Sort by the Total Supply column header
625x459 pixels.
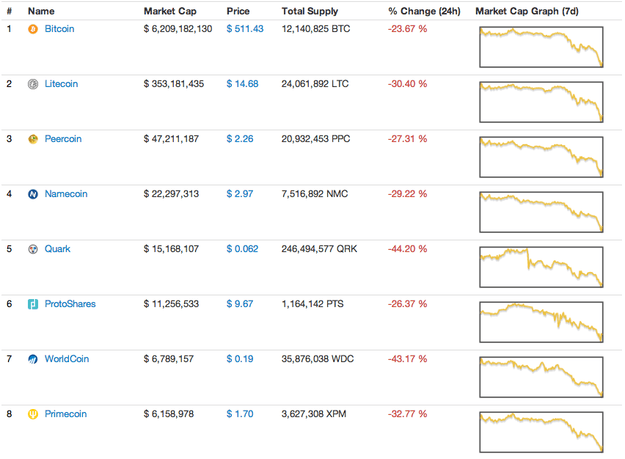pos(310,11)
